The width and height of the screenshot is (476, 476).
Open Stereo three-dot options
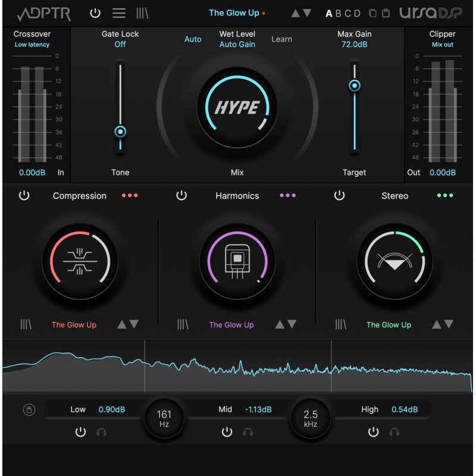click(445, 195)
